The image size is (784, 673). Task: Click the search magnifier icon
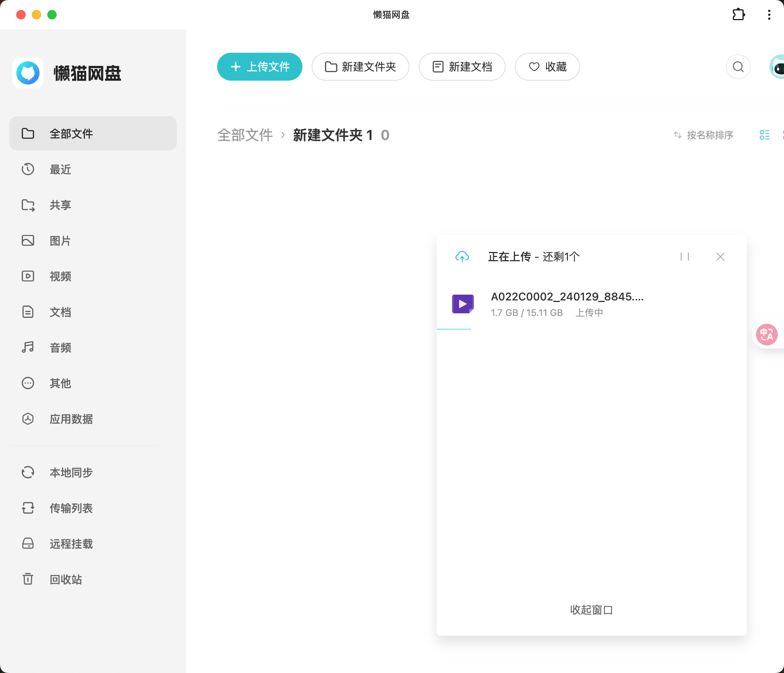click(x=738, y=67)
